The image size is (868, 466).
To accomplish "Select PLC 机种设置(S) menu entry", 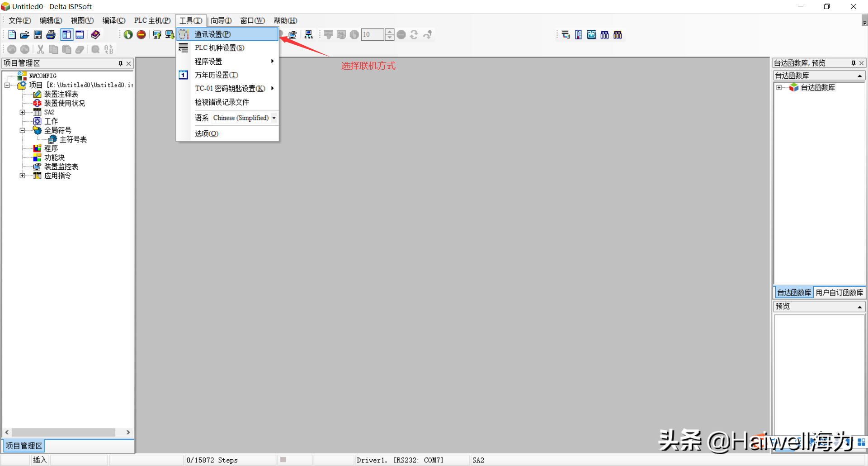I will pos(227,48).
